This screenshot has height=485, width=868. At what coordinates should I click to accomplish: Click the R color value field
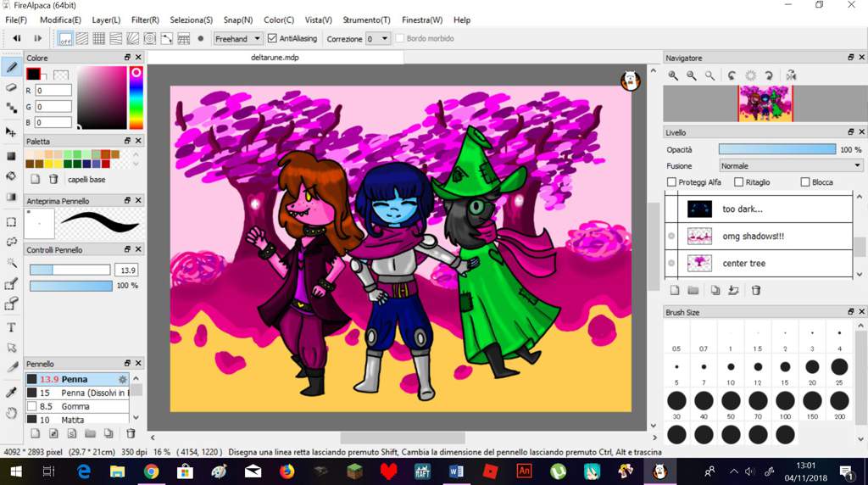(x=53, y=90)
